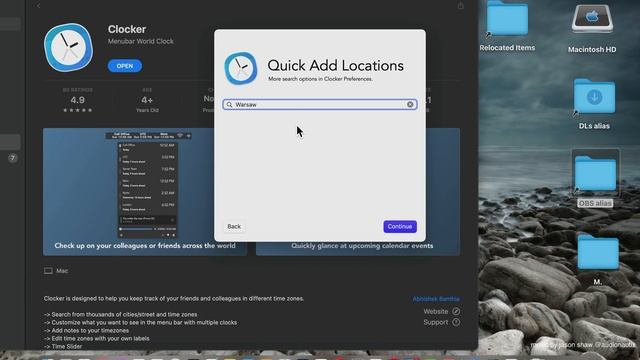Click the Website compass icon
The image size is (640, 360).
pyautogui.click(x=456, y=311)
